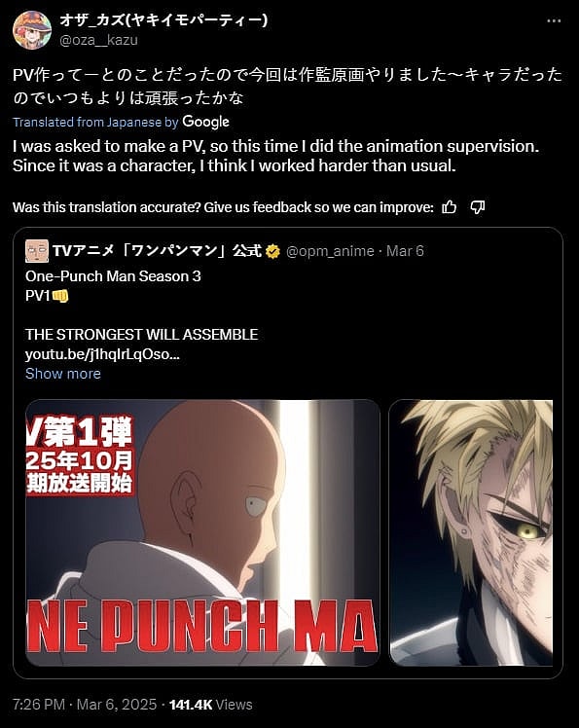This screenshot has height=728, width=579.
Task: Open the three-dot more options menu
Action: point(554,20)
